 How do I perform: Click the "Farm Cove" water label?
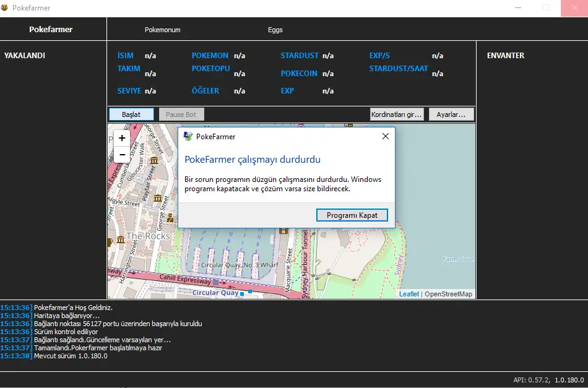(458, 259)
